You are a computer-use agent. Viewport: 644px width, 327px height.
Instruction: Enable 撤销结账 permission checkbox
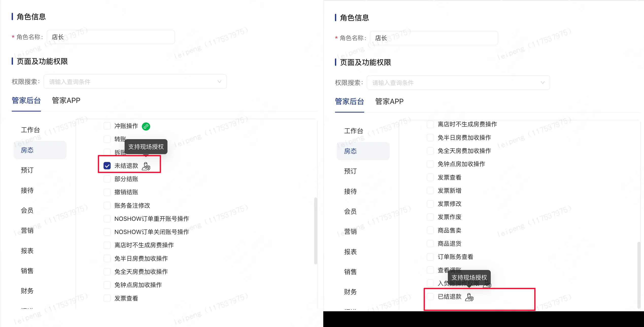coord(107,192)
